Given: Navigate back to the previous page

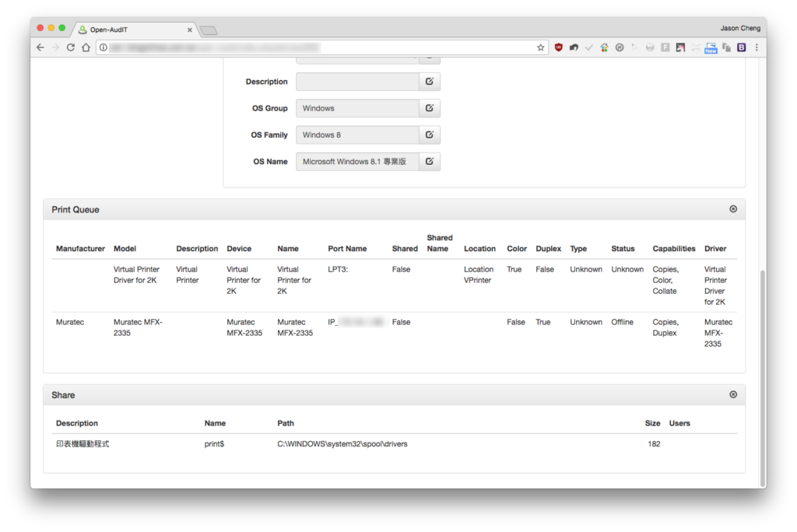Looking at the screenshot, I should point(40,47).
